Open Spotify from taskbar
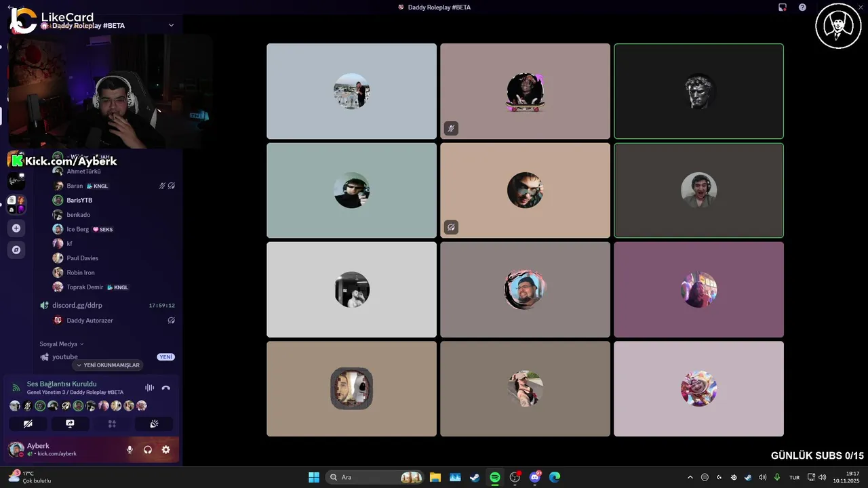868x488 pixels. [x=495, y=477]
